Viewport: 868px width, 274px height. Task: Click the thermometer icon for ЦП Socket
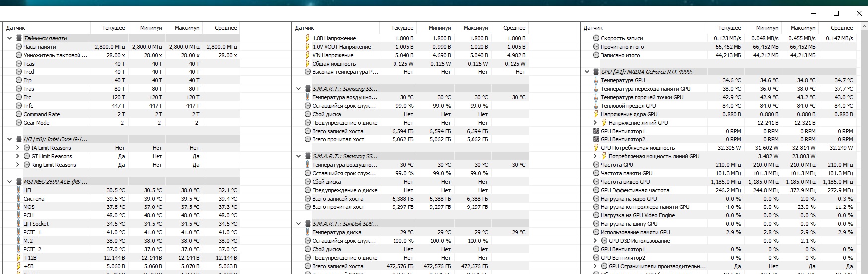(x=19, y=224)
